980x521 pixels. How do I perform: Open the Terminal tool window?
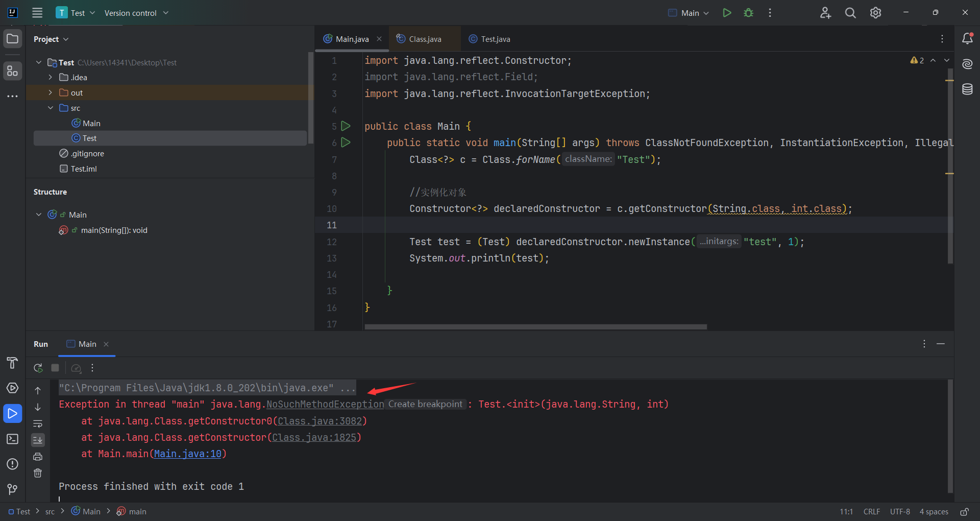point(13,439)
